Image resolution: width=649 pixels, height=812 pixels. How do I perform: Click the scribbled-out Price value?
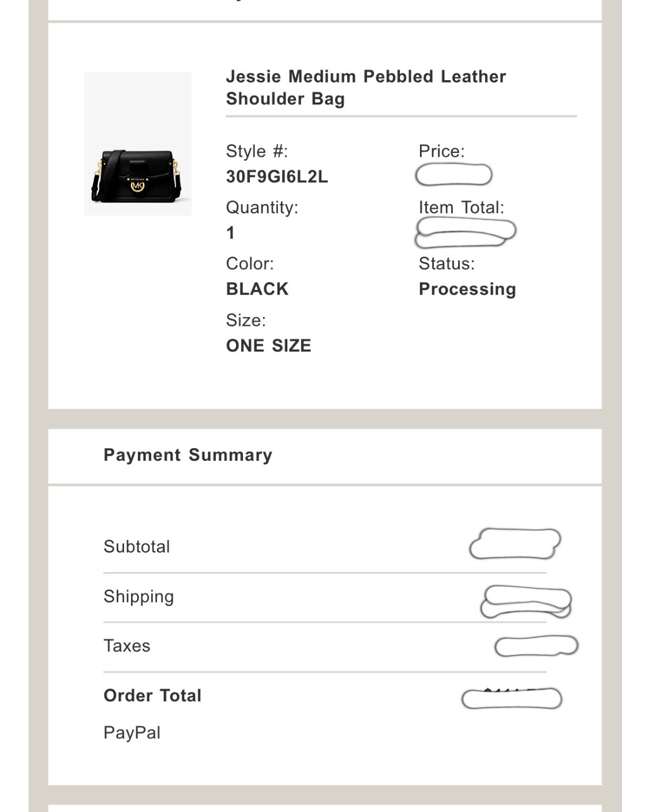tap(453, 175)
